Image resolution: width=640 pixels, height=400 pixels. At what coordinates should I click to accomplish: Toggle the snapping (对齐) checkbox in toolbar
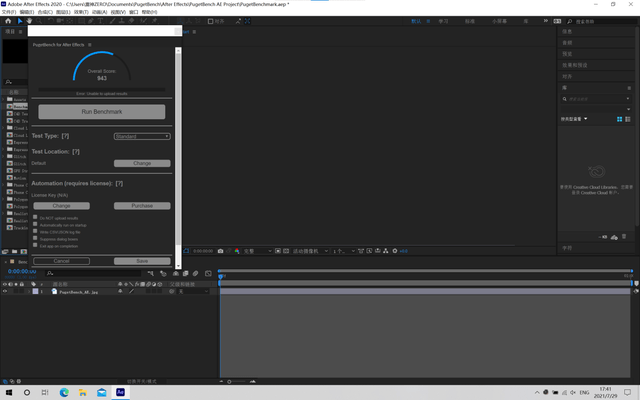211,21
